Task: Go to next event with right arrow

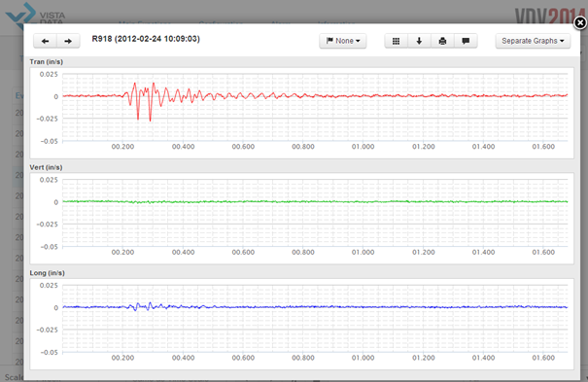Action: (x=68, y=41)
